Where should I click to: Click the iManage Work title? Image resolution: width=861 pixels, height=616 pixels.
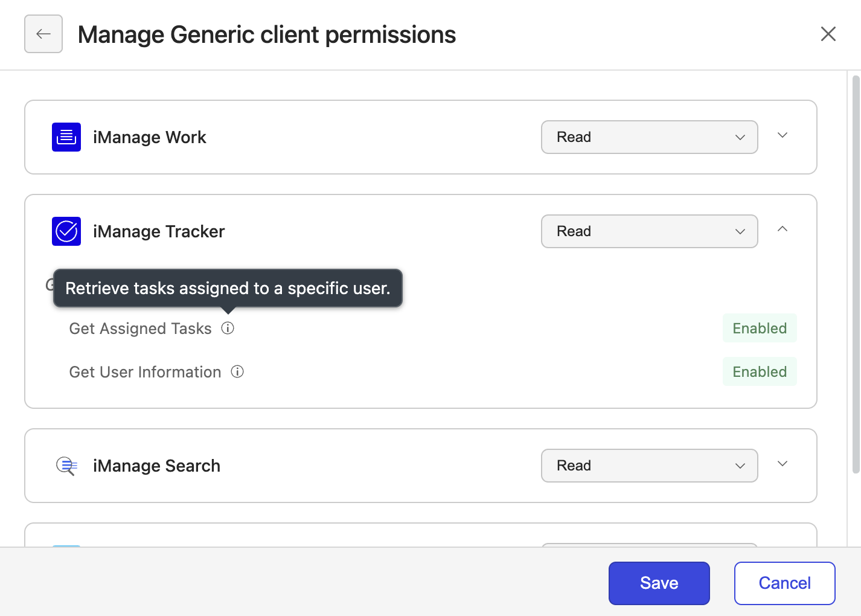[150, 138]
